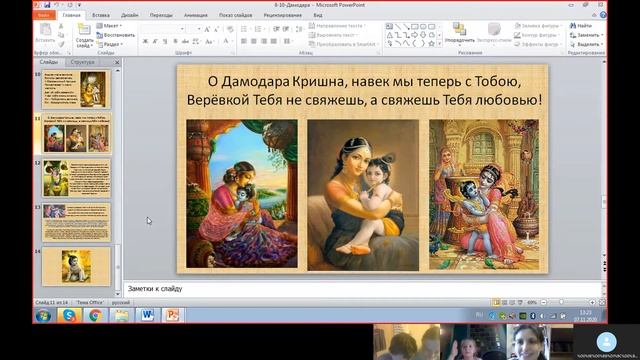Click the fit slide to window button
The height and width of the screenshot is (360, 640).
point(602,302)
